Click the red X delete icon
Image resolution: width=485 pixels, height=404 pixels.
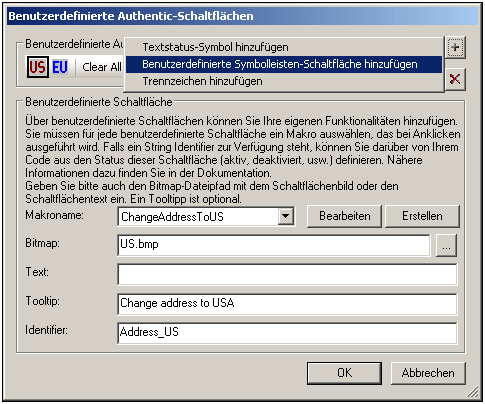coord(455,79)
